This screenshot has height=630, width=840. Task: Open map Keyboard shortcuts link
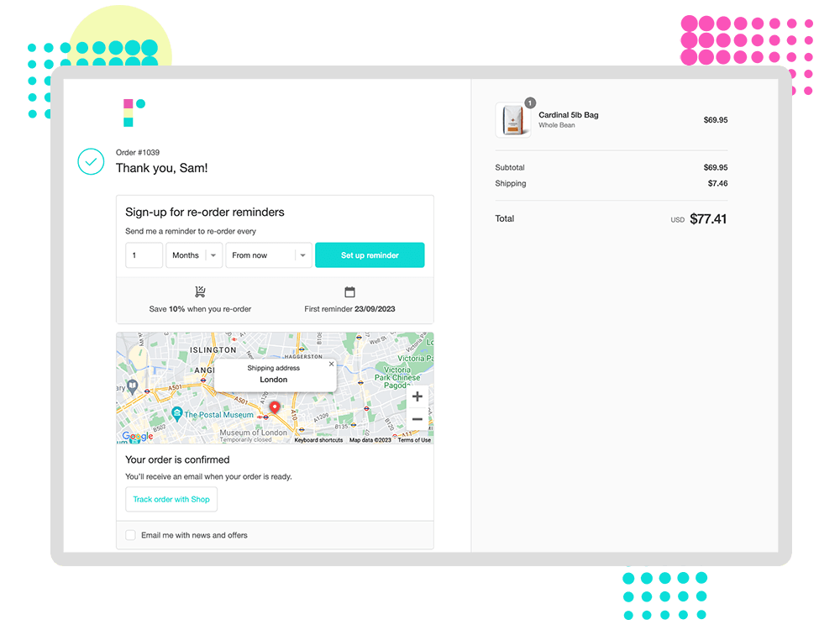[318, 440]
